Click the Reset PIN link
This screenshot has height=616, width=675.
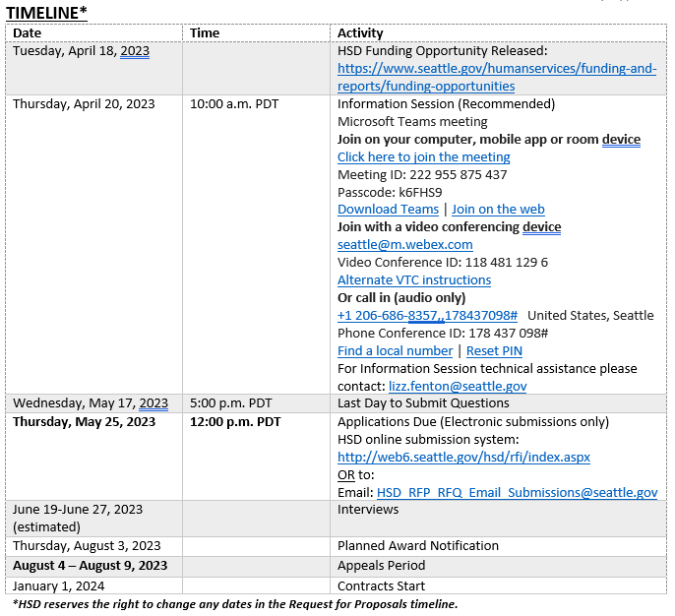pyautogui.click(x=494, y=351)
